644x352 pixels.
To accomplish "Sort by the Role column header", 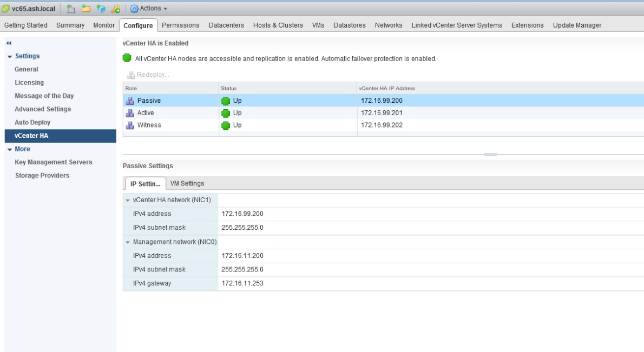I will (170, 88).
